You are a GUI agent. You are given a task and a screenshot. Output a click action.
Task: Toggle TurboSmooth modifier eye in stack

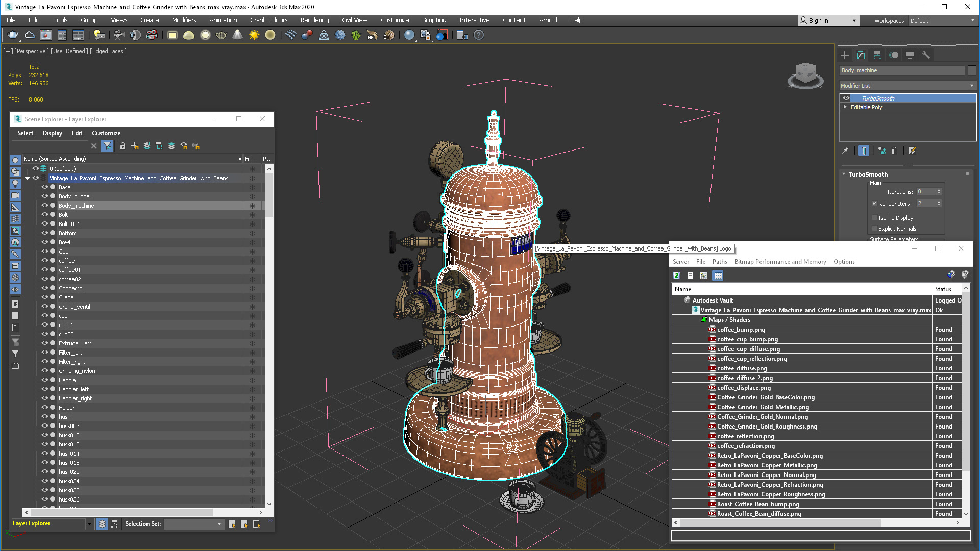point(846,98)
